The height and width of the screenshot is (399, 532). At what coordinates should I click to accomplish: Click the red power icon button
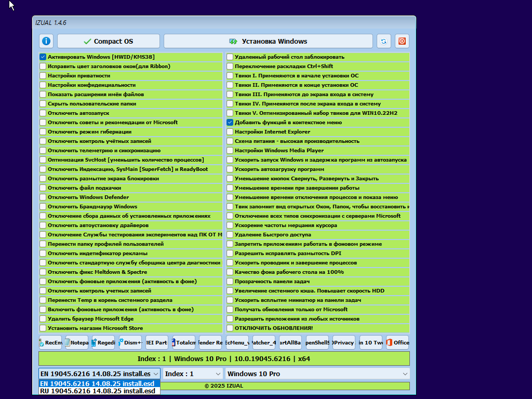point(402,41)
